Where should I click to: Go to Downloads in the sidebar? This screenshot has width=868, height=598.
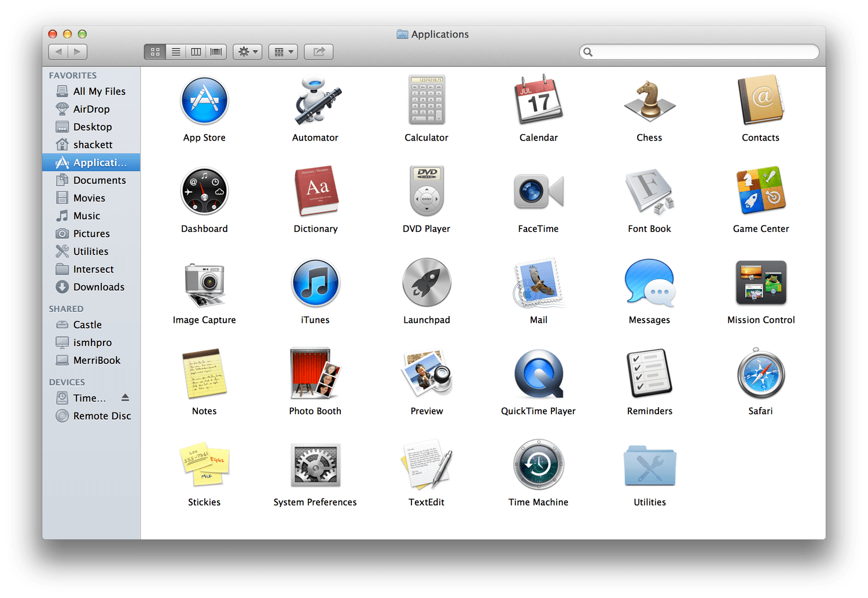coord(91,287)
